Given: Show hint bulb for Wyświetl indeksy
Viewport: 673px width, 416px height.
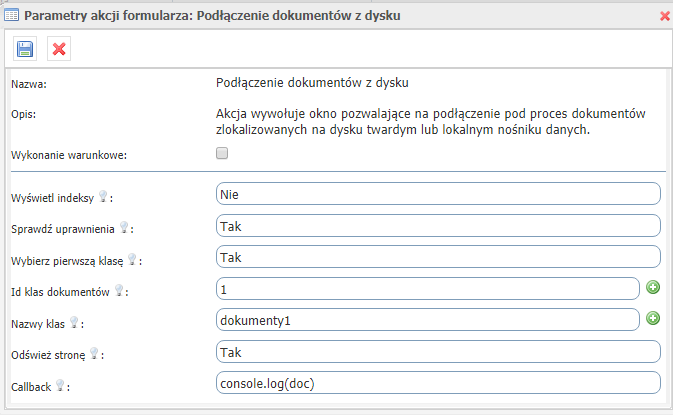Looking at the screenshot, I should (103, 197).
